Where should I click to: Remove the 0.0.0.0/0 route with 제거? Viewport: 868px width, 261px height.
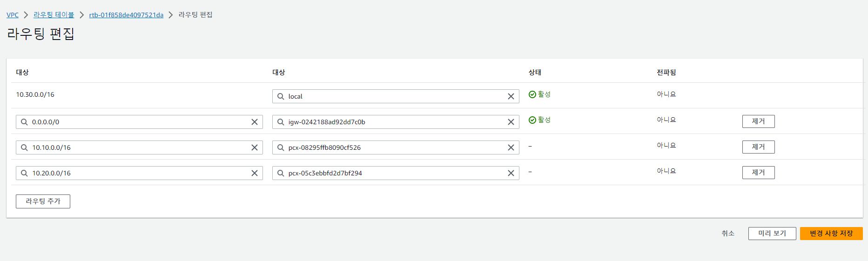coord(758,121)
